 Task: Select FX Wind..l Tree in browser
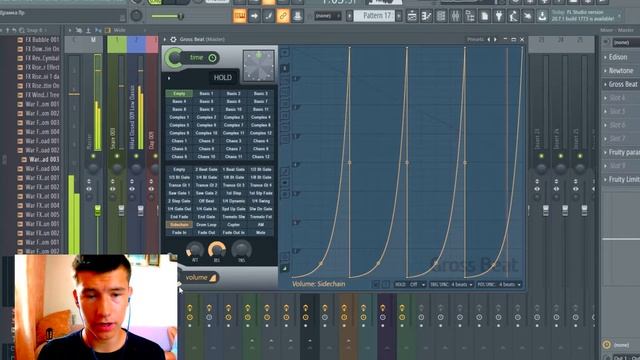click(42, 95)
